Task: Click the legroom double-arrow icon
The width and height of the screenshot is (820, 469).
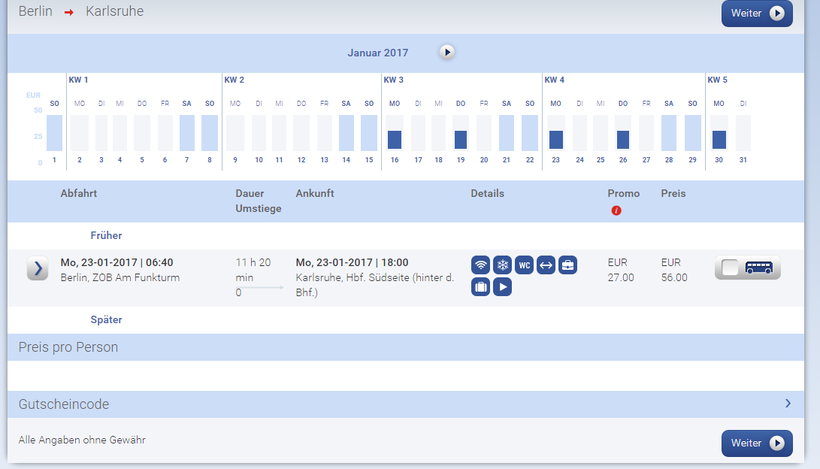Action: [x=546, y=265]
